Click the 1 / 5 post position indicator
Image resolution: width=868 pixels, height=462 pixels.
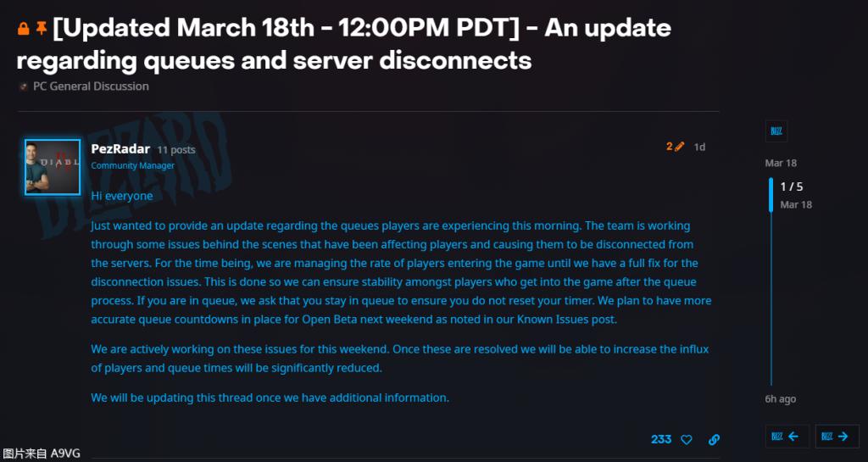point(791,186)
